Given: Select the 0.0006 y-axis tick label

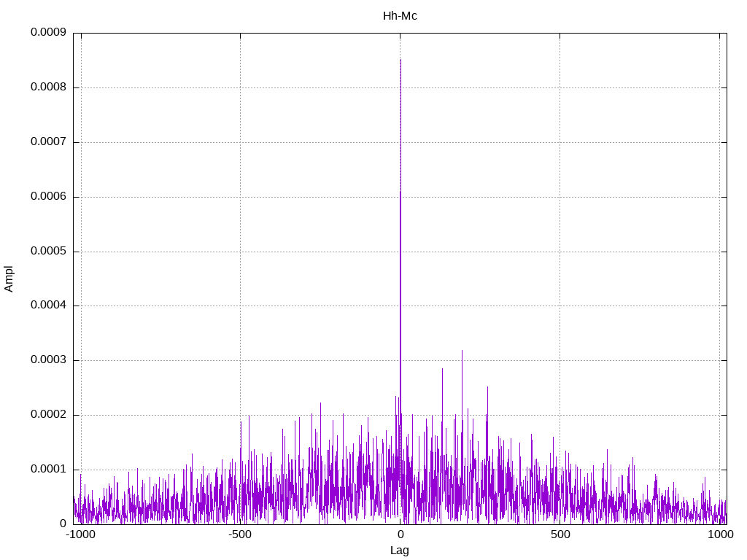Looking at the screenshot, I should [48, 197].
